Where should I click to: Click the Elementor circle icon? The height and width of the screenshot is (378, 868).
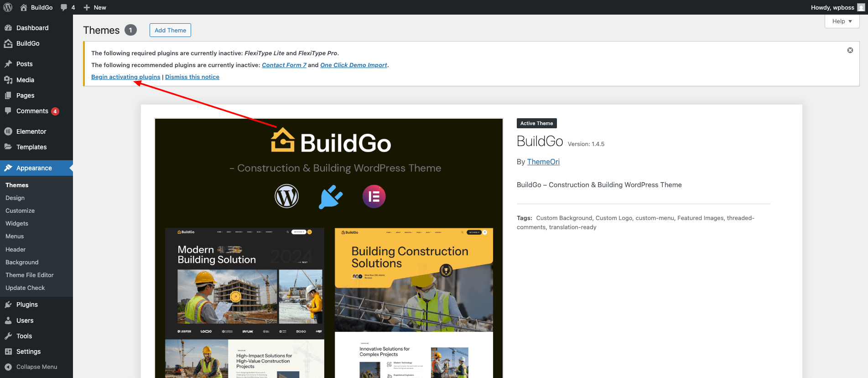coord(8,131)
